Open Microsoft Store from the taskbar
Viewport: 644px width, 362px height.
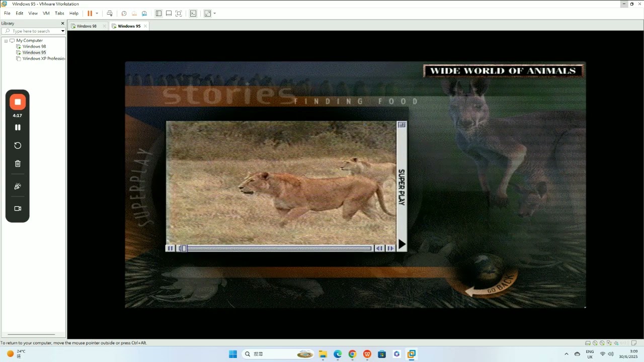[x=382, y=354]
